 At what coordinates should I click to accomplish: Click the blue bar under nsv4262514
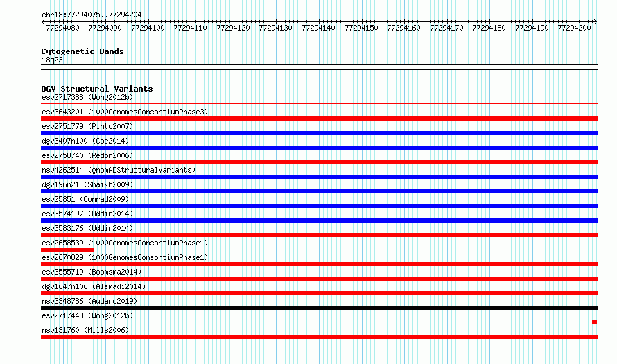[x=319, y=177]
